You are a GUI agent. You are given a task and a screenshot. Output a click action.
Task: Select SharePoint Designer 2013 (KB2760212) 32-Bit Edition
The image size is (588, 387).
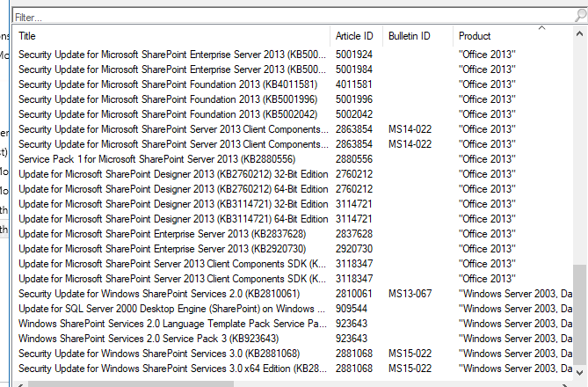point(294,174)
